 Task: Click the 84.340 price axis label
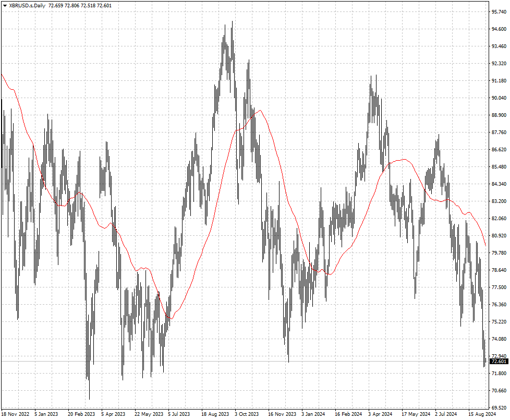pyautogui.click(x=499, y=184)
